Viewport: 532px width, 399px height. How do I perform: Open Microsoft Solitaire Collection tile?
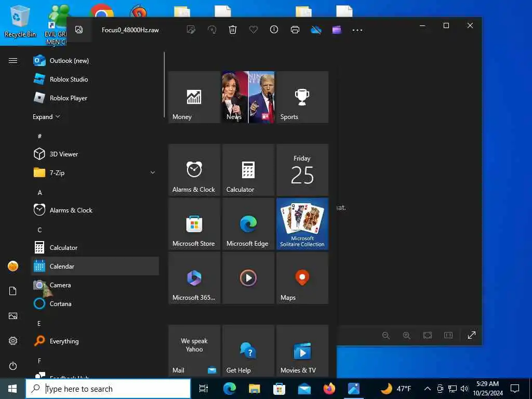pyautogui.click(x=302, y=224)
